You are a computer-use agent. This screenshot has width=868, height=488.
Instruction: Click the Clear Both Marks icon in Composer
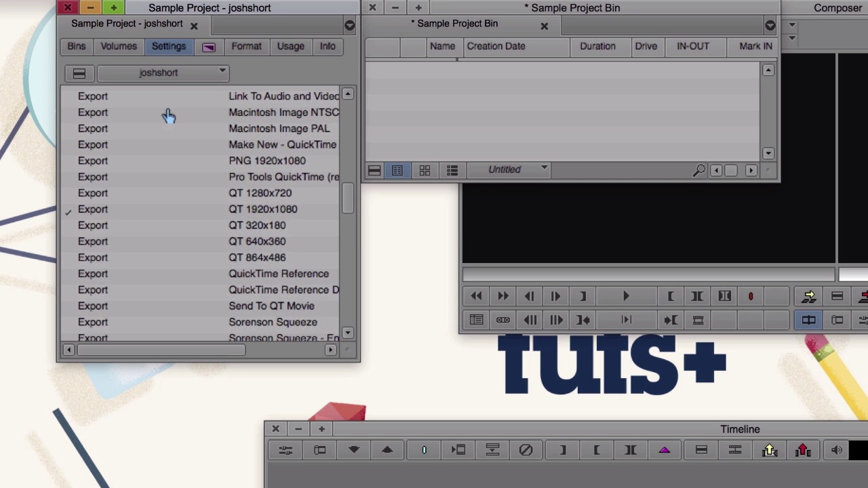(724, 296)
